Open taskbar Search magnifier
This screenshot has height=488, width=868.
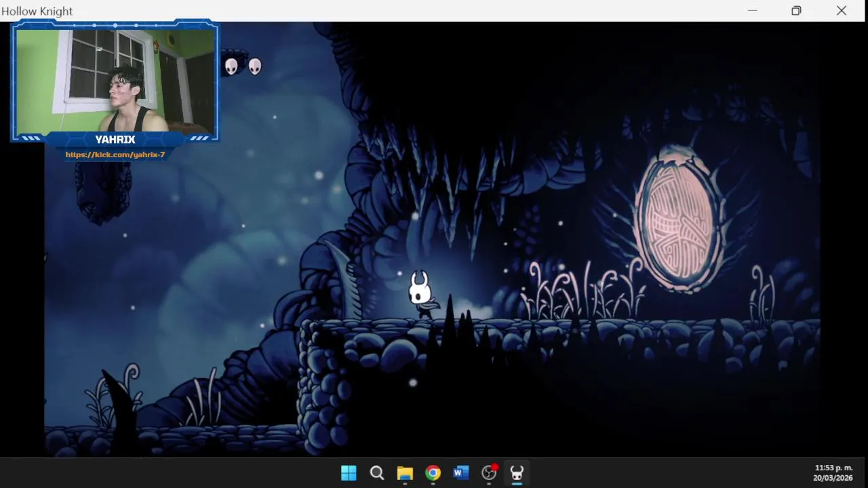tap(377, 473)
